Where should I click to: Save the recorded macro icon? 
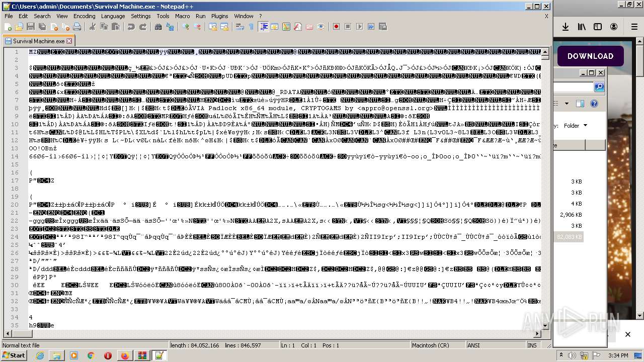[383, 27]
